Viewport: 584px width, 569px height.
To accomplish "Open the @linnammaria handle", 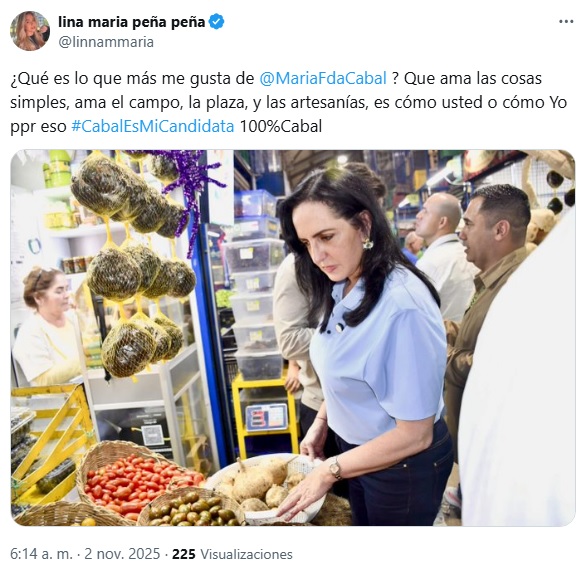I will click(106, 42).
